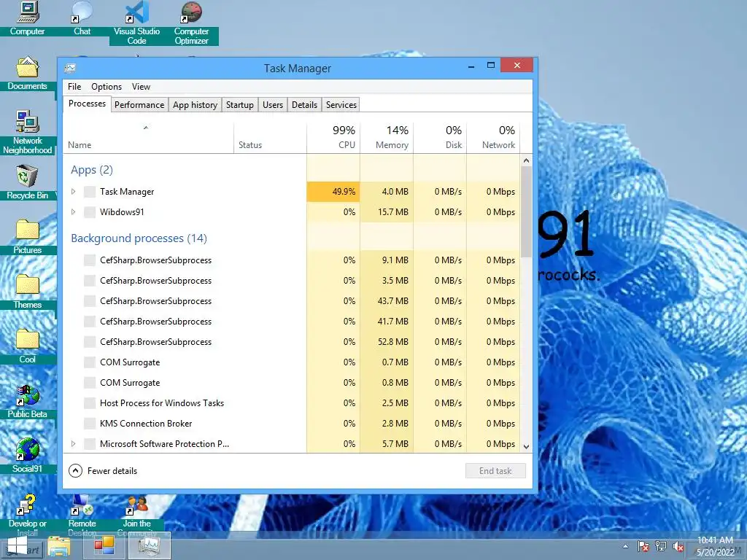The width and height of the screenshot is (747, 560).
Task: Open Join the Community shortcut
Action: pyautogui.click(x=136, y=516)
